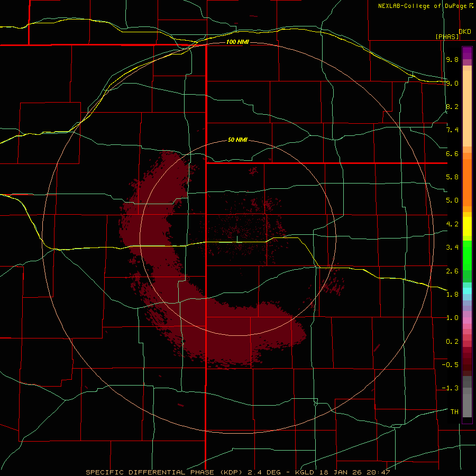Click the 1.8 legend value
The height and width of the screenshot is (476, 476).
click(x=452, y=295)
